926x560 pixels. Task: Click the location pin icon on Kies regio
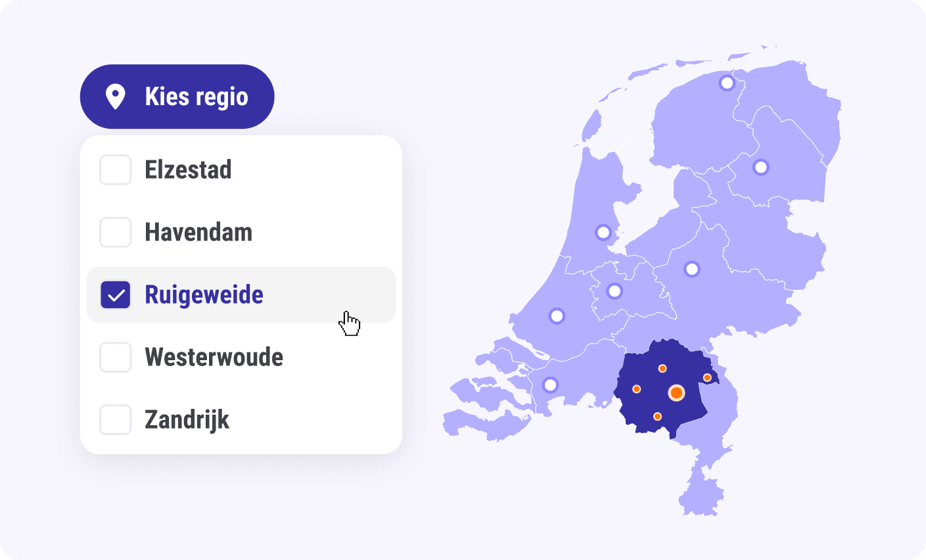point(117,96)
